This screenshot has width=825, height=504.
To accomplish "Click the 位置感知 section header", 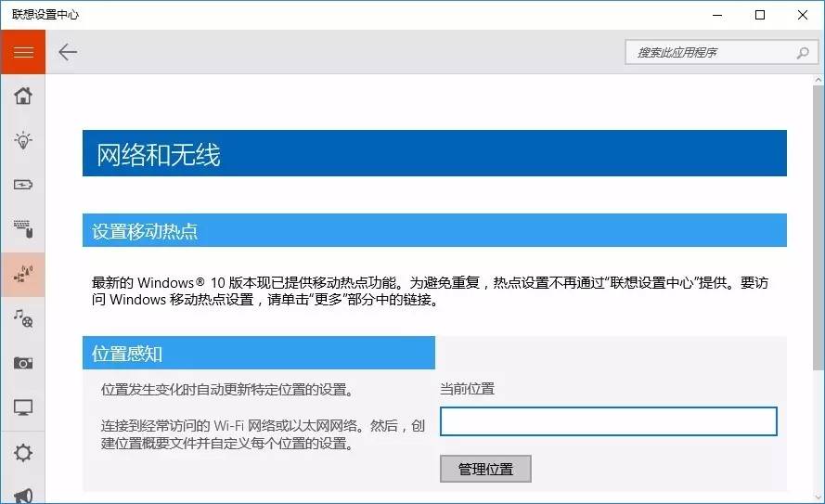I will (x=259, y=353).
